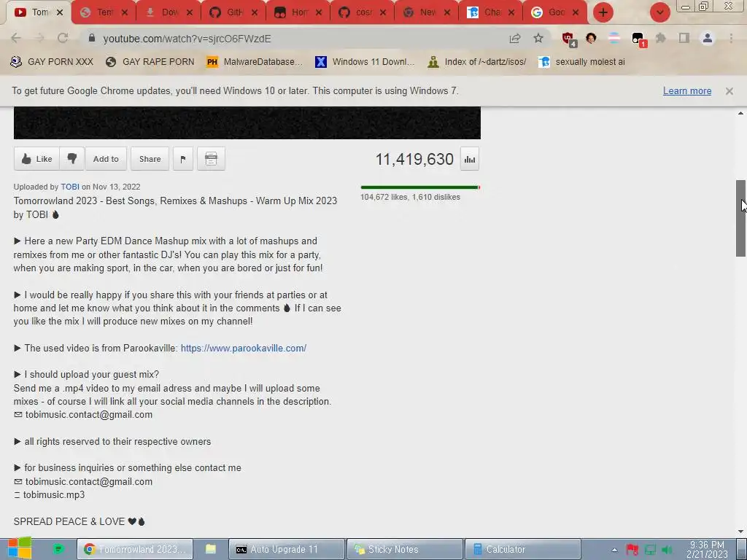Screen dimensions: 747x560
Task: Open the striped flag extension icon
Action: pos(614,39)
